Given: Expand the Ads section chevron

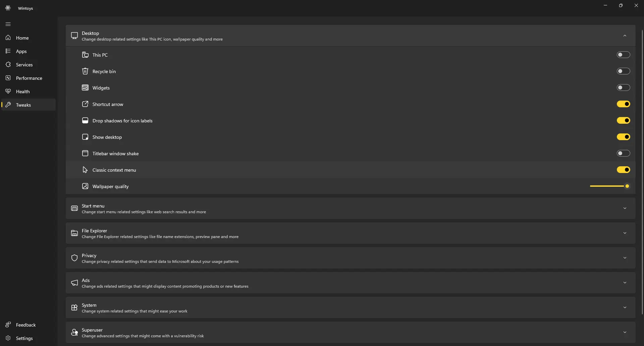Looking at the screenshot, I should pos(625,283).
